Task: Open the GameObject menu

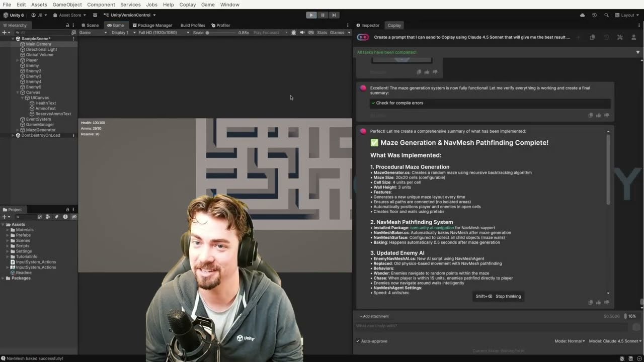Action: pos(67,5)
